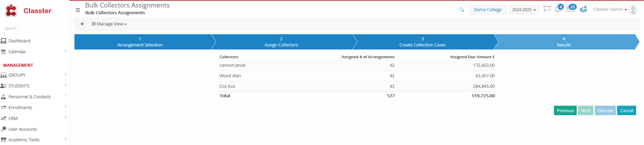Open Dashboard in the sidebar

point(19,41)
